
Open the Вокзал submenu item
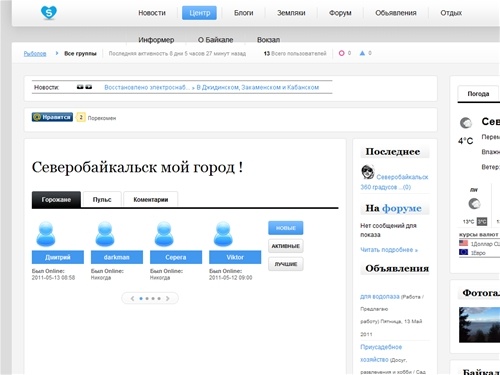pyautogui.click(x=268, y=40)
